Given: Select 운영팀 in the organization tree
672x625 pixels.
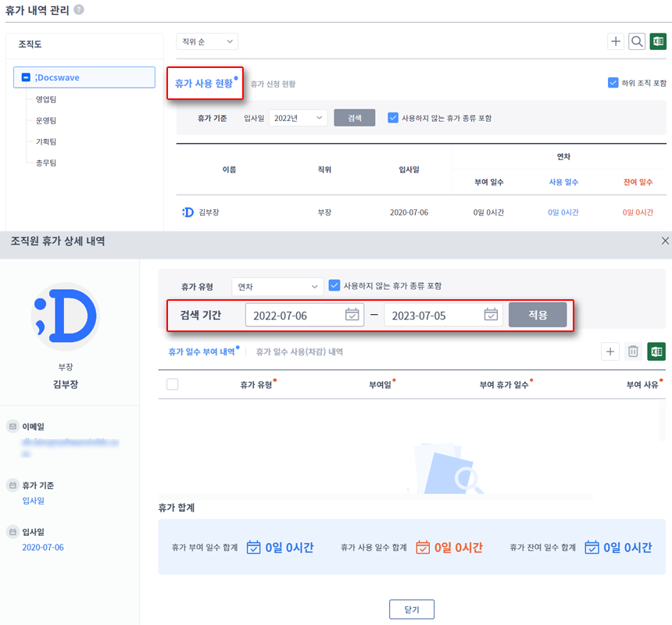Looking at the screenshot, I should coord(46,120).
